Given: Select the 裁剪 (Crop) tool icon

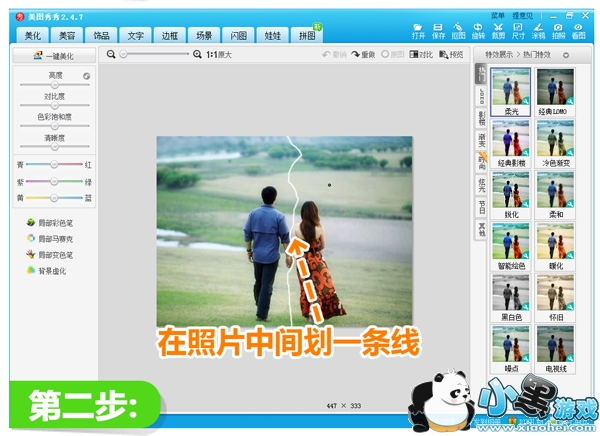Looking at the screenshot, I should pyautogui.click(x=498, y=30).
